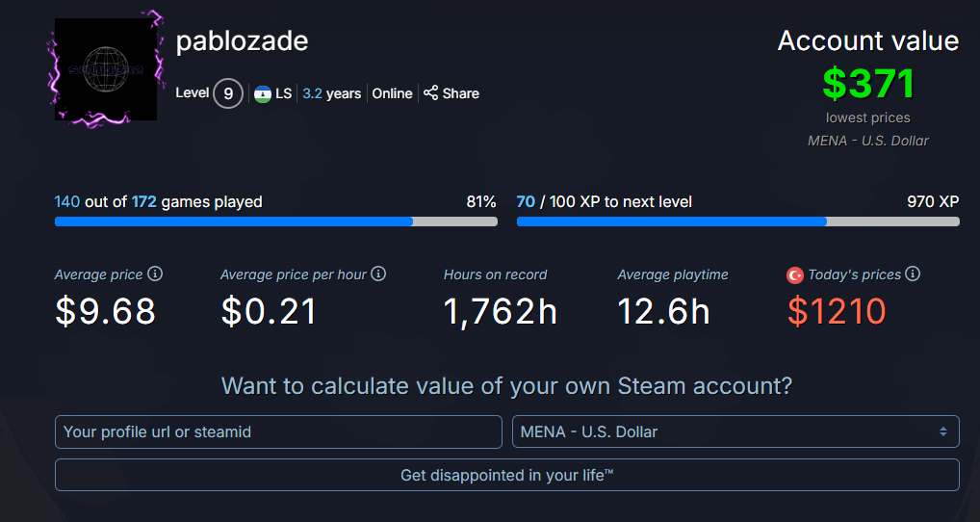Screen dimensions: 980x522
Task: Click the info icon beside Today's prices
Action: [x=913, y=274]
